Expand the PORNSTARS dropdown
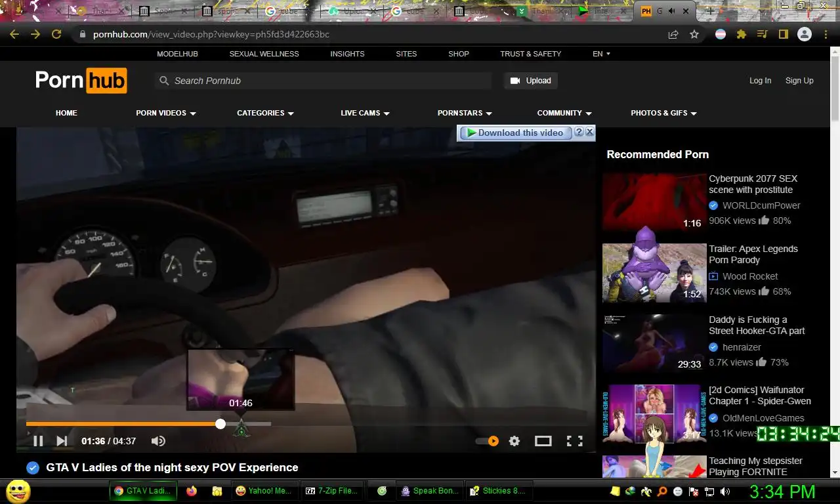 click(465, 113)
